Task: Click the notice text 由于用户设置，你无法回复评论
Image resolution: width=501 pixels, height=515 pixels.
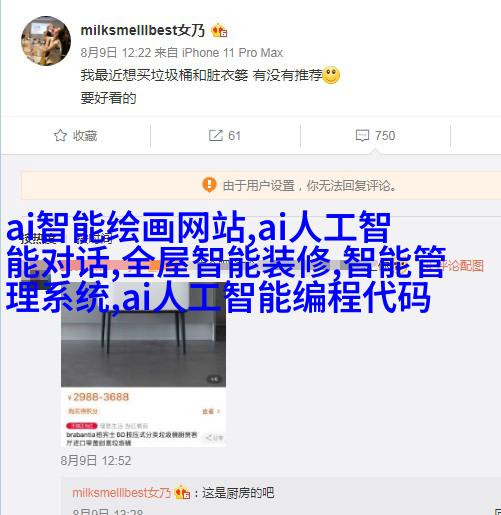Action: coord(309,185)
